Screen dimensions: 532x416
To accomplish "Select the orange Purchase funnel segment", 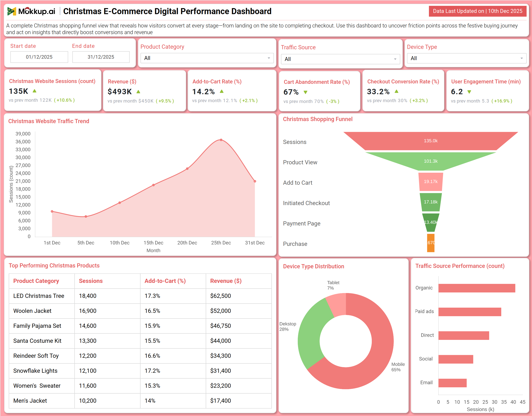I will [x=431, y=243].
